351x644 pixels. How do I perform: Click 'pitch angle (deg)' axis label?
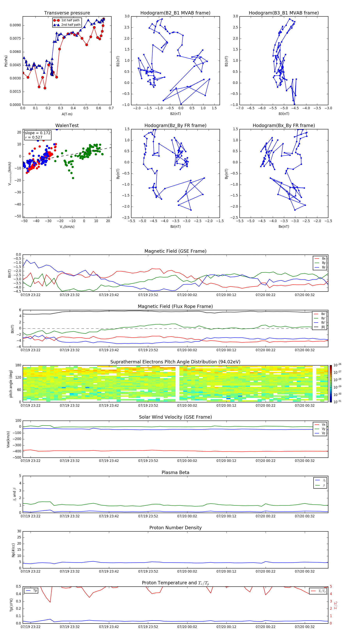click(11, 384)
